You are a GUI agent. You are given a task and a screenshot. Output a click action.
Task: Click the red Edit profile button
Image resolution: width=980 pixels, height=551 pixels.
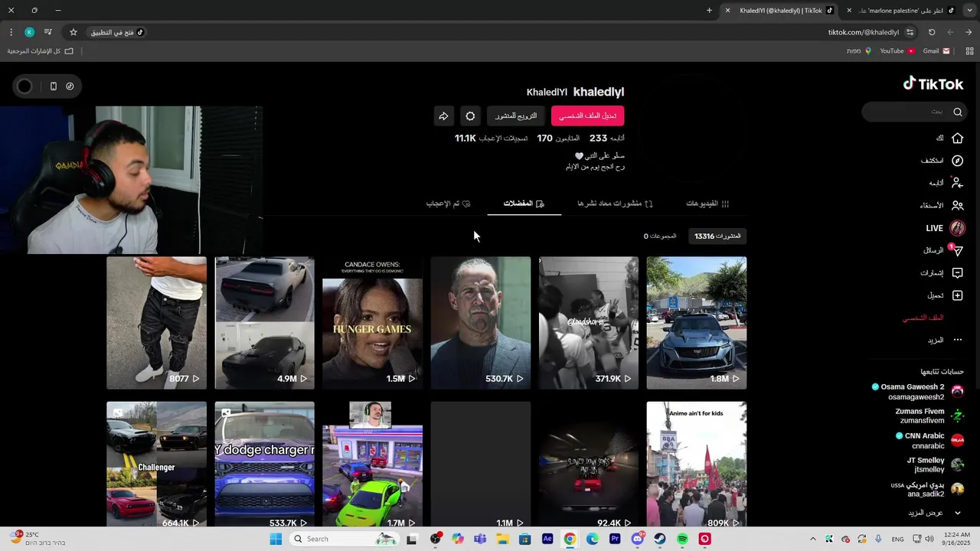(587, 116)
